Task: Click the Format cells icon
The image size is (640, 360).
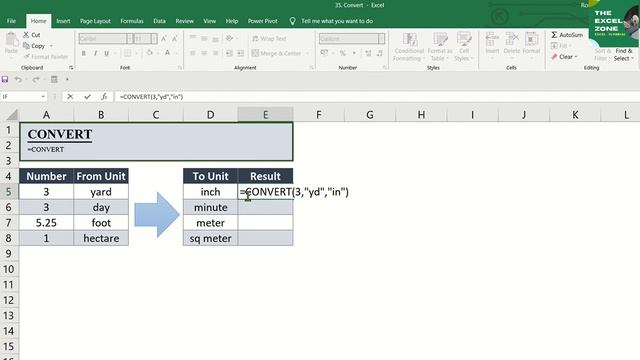Action: (x=531, y=40)
